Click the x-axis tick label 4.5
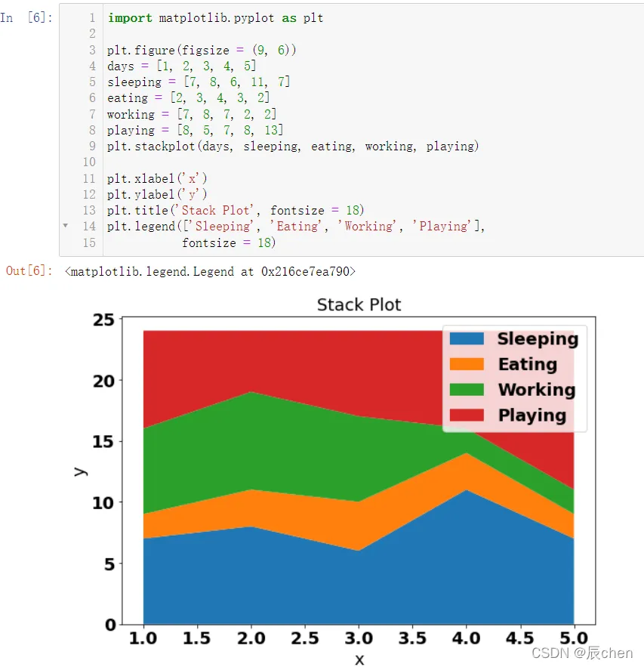The width and height of the screenshot is (644, 667). click(x=520, y=638)
